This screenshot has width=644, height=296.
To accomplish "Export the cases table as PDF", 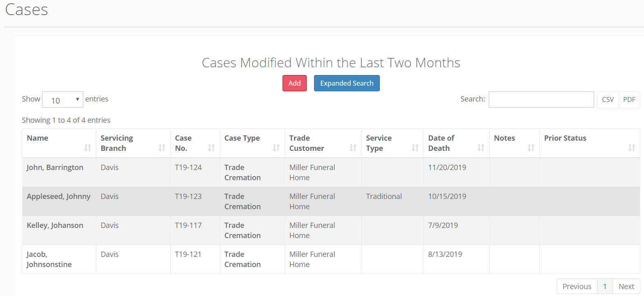I will tap(629, 99).
